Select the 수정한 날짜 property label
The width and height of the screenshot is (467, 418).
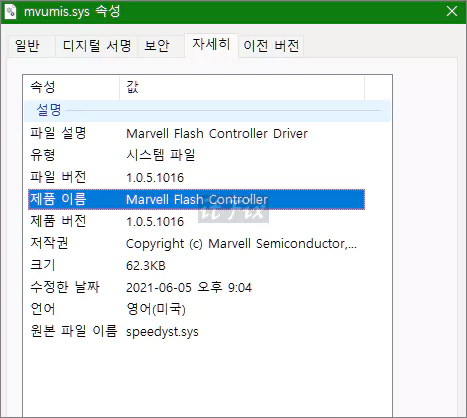(65, 287)
